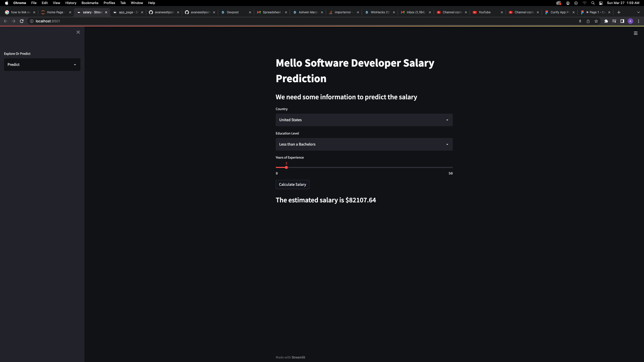The image size is (644, 362).
Task: Open the History menu in menu bar
Action: point(71,3)
